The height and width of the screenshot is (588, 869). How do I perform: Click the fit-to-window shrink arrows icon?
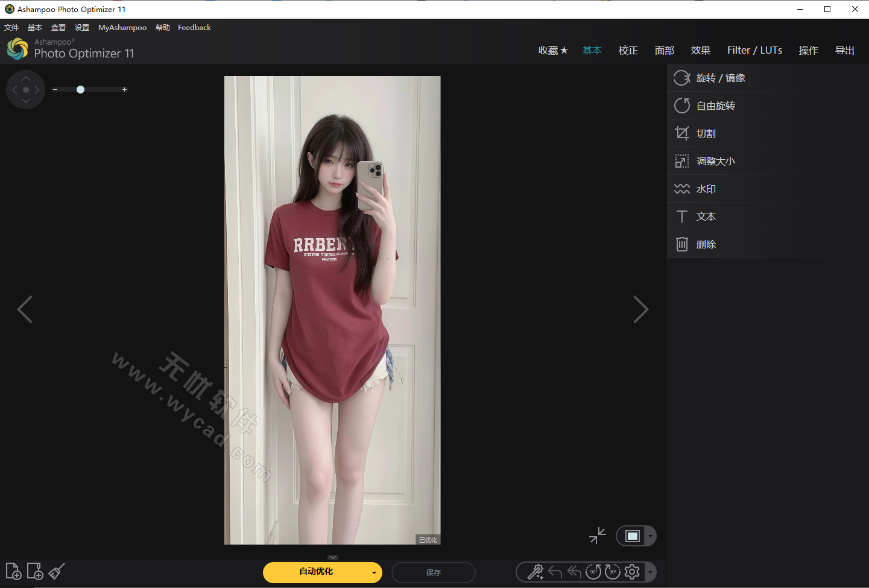(x=597, y=536)
